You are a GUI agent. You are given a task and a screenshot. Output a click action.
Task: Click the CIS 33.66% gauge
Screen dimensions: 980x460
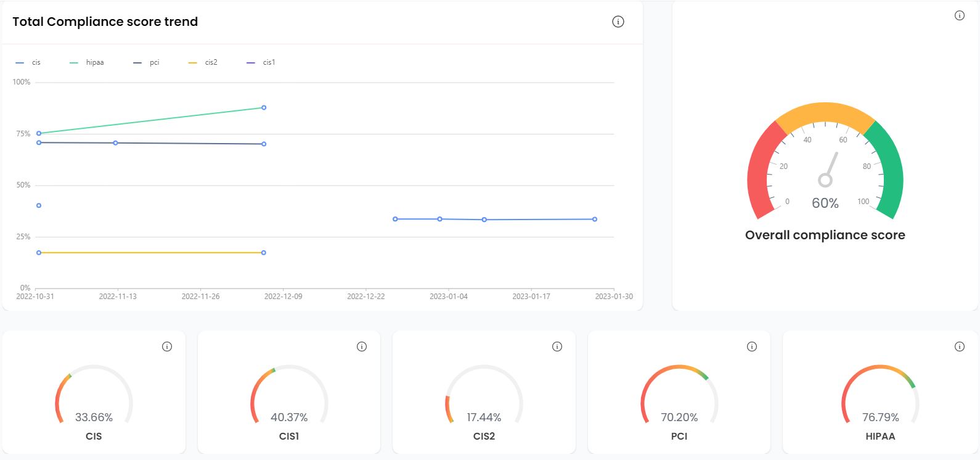click(x=94, y=396)
